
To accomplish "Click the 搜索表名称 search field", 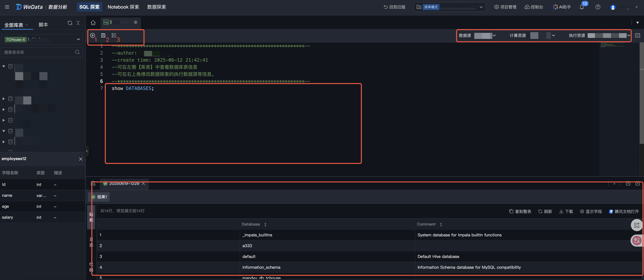I will pyautogui.click(x=38, y=52).
